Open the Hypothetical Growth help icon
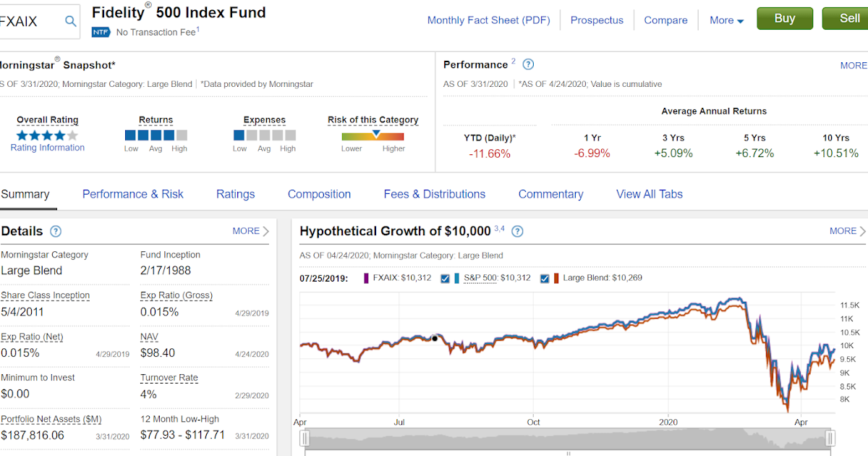 [x=518, y=231]
